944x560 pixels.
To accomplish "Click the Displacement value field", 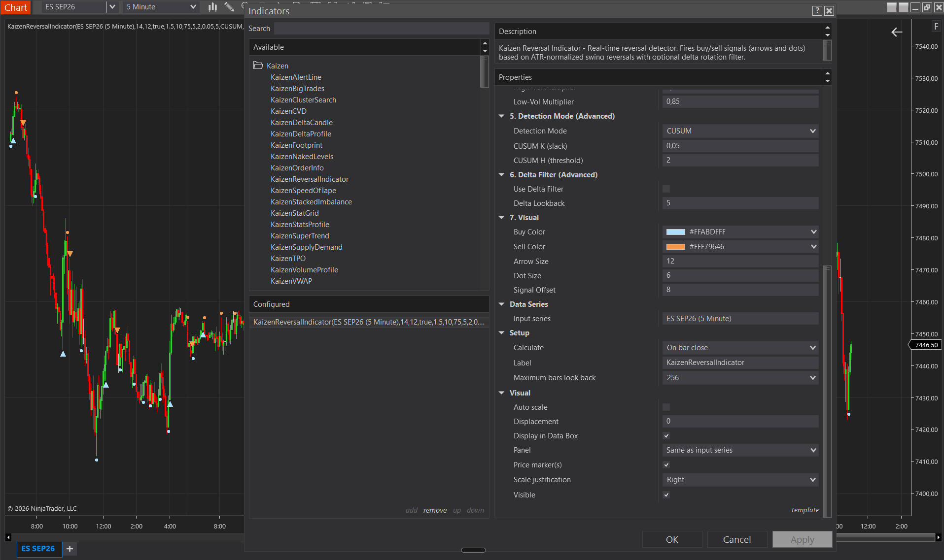I will (x=740, y=421).
